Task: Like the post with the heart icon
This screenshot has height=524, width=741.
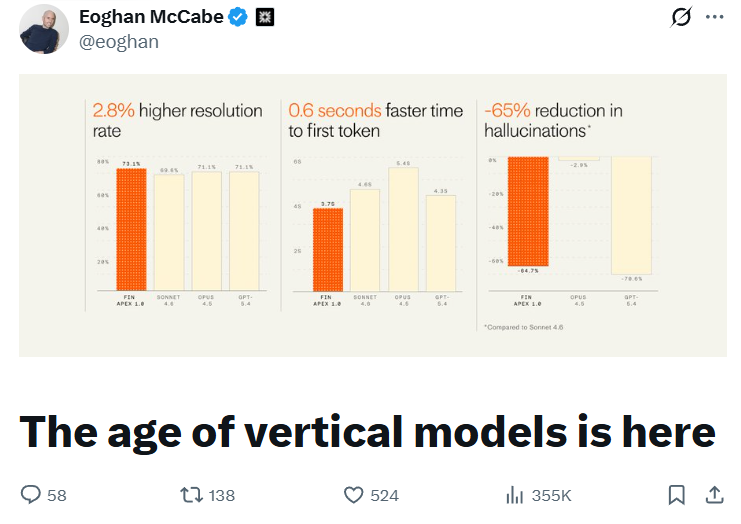Action: (353, 495)
